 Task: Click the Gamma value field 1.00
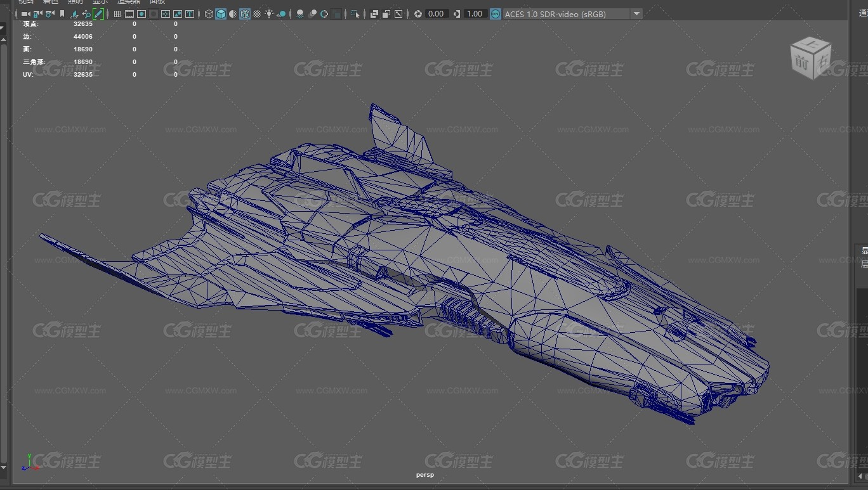[475, 13]
